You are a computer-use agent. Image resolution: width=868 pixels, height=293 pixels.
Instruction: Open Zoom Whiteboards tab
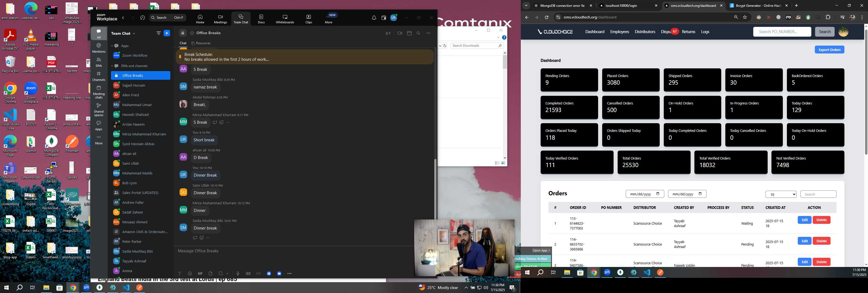coord(285,19)
